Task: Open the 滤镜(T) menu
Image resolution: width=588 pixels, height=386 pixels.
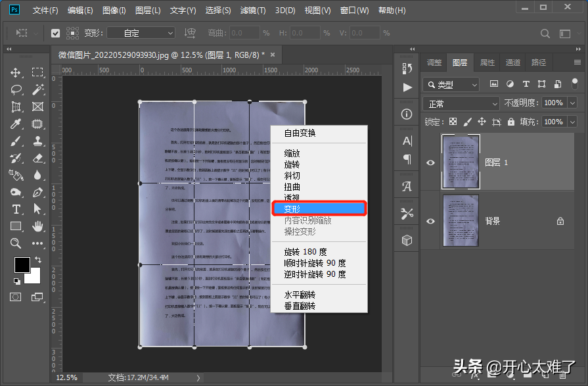Action: click(x=253, y=11)
